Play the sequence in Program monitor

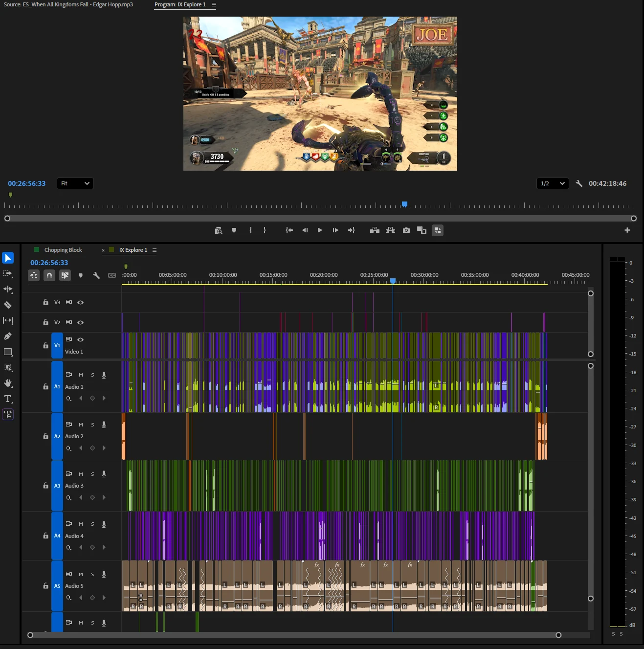320,230
